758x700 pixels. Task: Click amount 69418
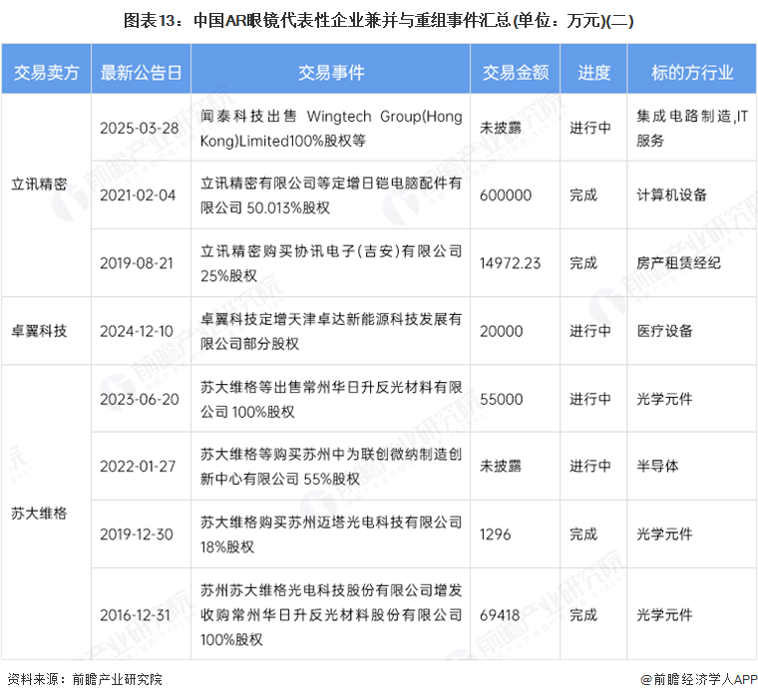(x=500, y=615)
